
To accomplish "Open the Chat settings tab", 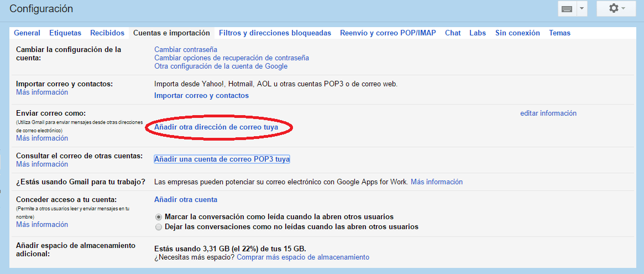I will point(453,33).
